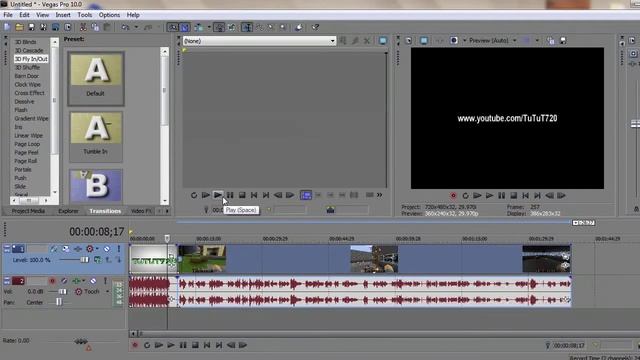
Task: Click the Copy icon in main toolbar
Action: 95,27
